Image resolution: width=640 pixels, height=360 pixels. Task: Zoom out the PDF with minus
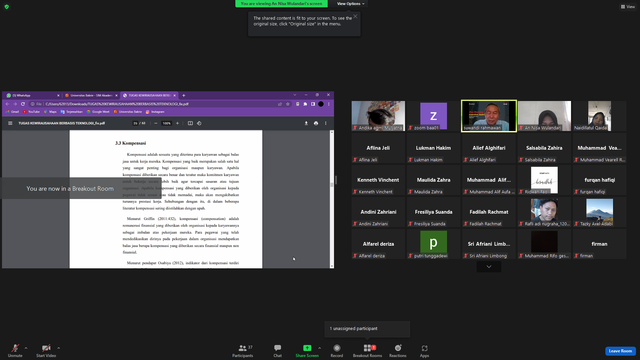point(156,123)
